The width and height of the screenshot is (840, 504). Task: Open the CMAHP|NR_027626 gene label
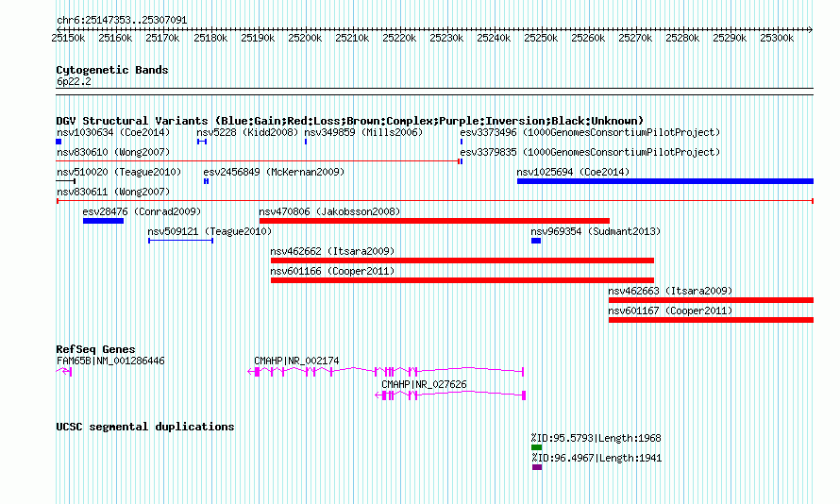[x=424, y=384]
